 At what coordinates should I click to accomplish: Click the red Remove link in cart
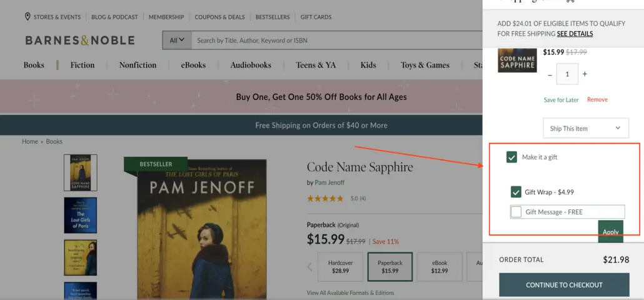click(597, 100)
